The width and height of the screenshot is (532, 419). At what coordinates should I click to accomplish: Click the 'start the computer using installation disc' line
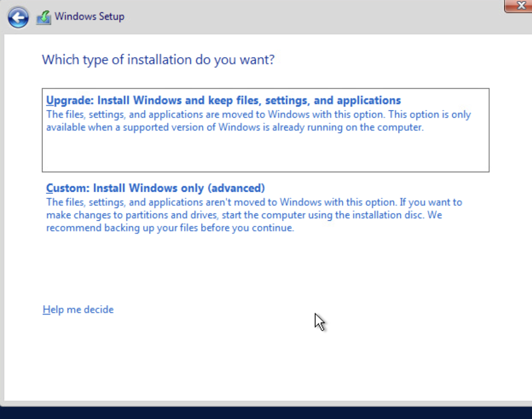(244, 215)
